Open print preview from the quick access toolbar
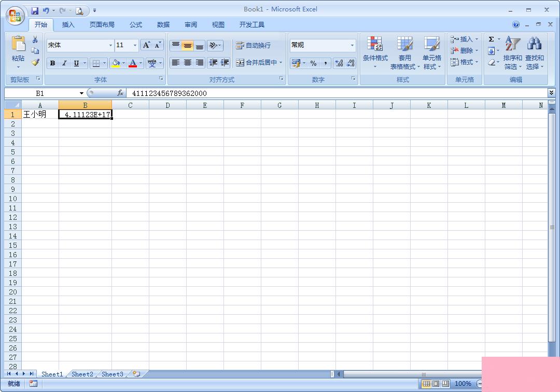 [x=79, y=11]
